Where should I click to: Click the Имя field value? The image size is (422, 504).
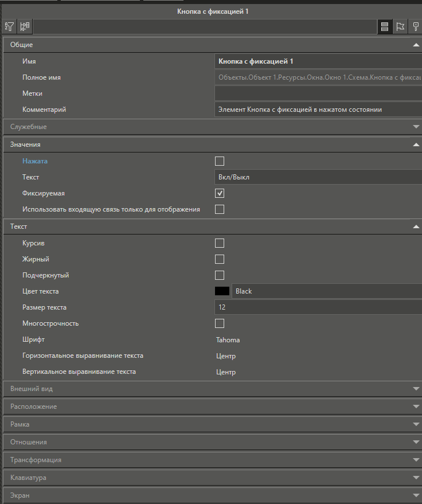coord(318,61)
